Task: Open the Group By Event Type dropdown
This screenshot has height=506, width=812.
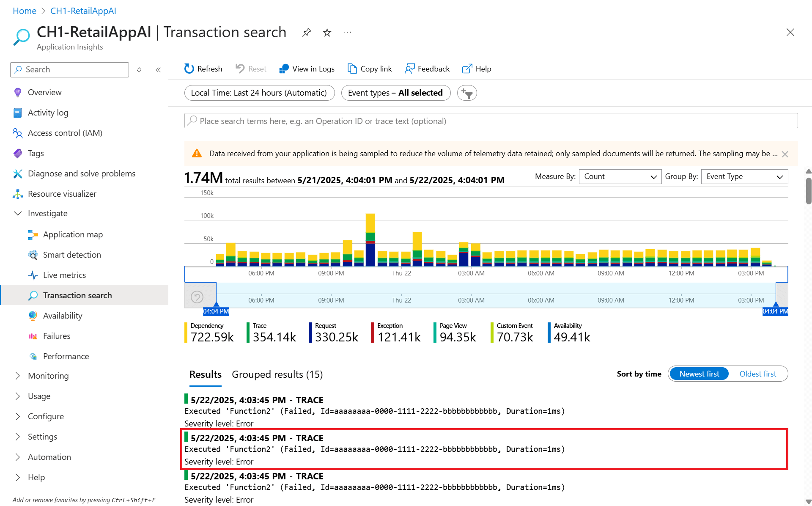Action: pyautogui.click(x=744, y=176)
